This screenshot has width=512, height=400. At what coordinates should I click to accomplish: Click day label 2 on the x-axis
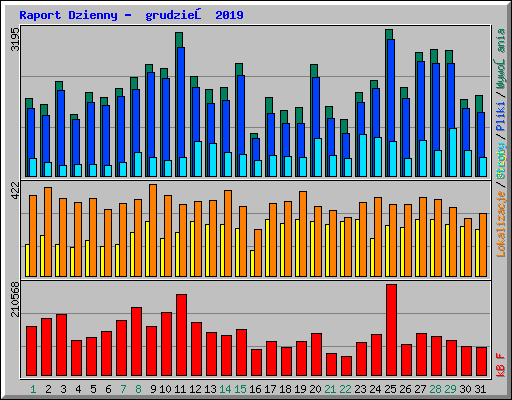(x=48, y=389)
